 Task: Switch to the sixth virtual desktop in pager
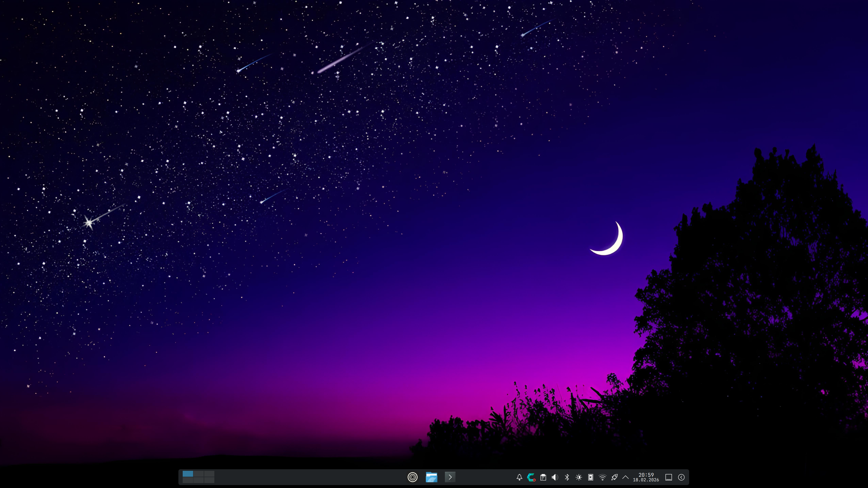coord(209,480)
